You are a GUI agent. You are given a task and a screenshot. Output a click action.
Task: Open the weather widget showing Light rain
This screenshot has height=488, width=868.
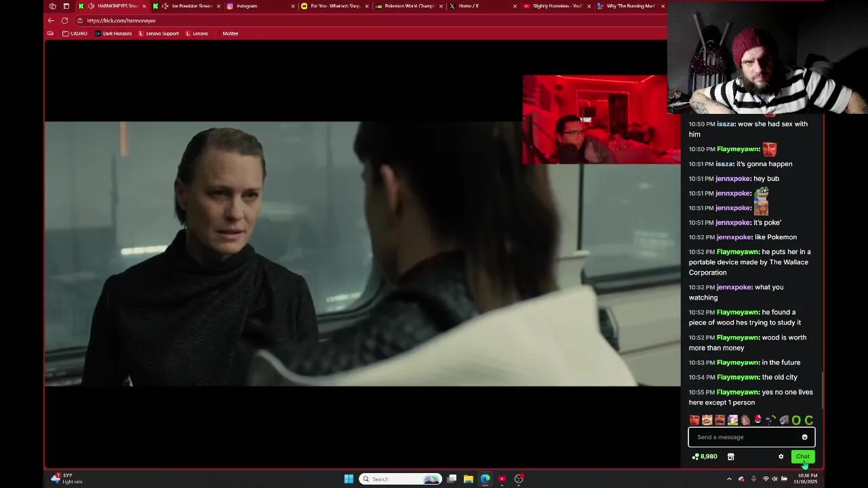point(66,479)
